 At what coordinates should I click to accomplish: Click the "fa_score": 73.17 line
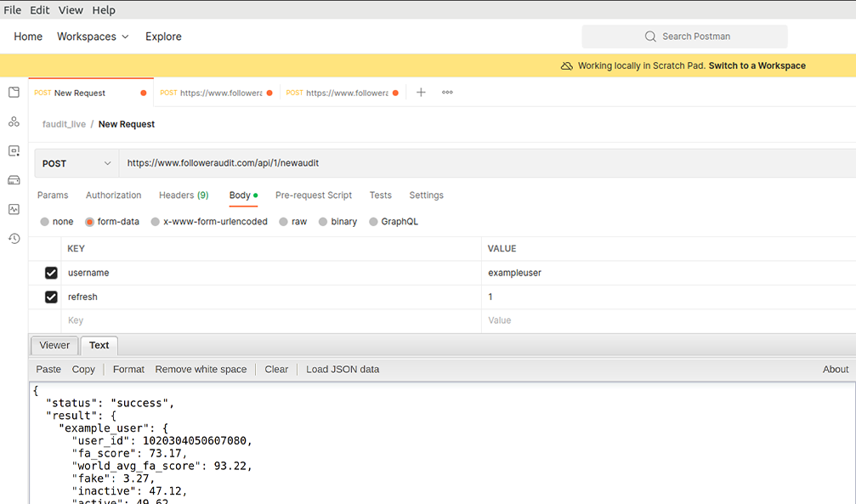coord(129,454)
